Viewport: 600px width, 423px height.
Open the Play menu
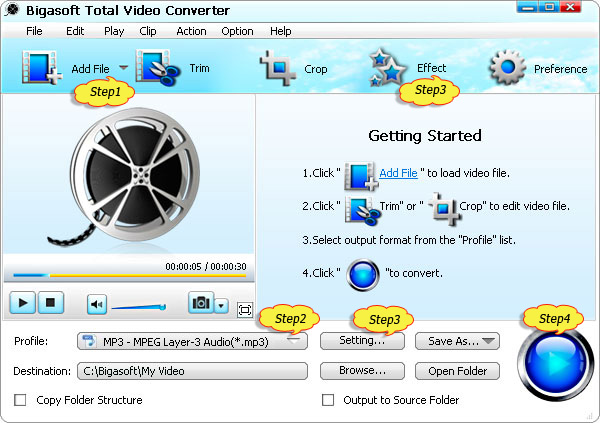114,31
